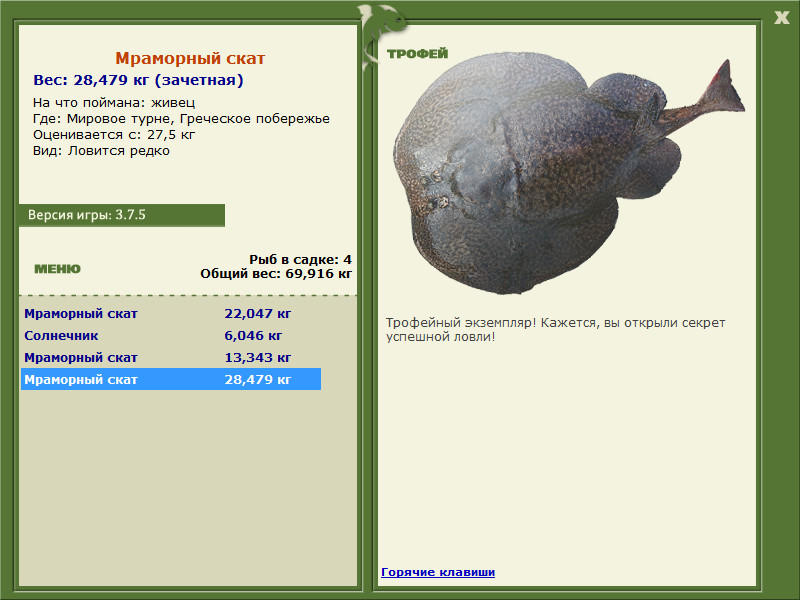
Task: Click the Вид: Ловится редко line
Action: tap(101, 151)
